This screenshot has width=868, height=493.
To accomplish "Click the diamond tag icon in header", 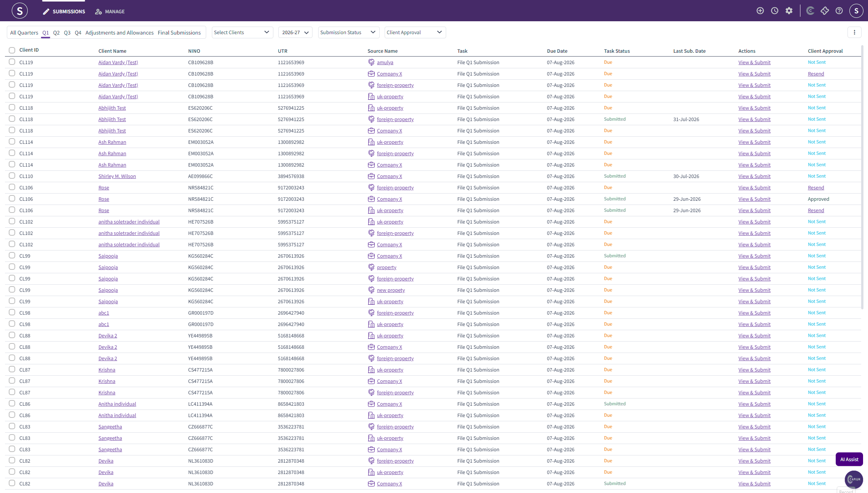I will coord(825,11).
